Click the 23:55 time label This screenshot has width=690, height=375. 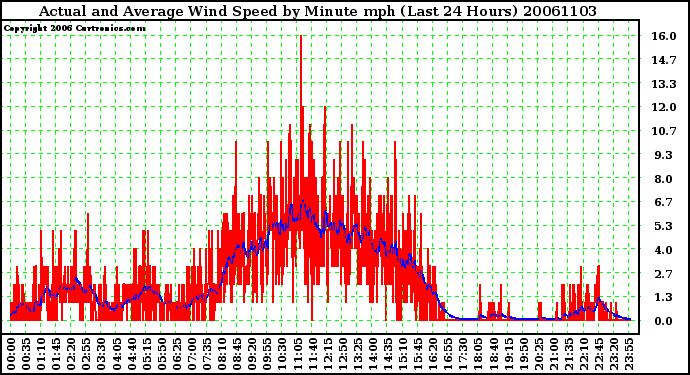click(x=629, y=354)
